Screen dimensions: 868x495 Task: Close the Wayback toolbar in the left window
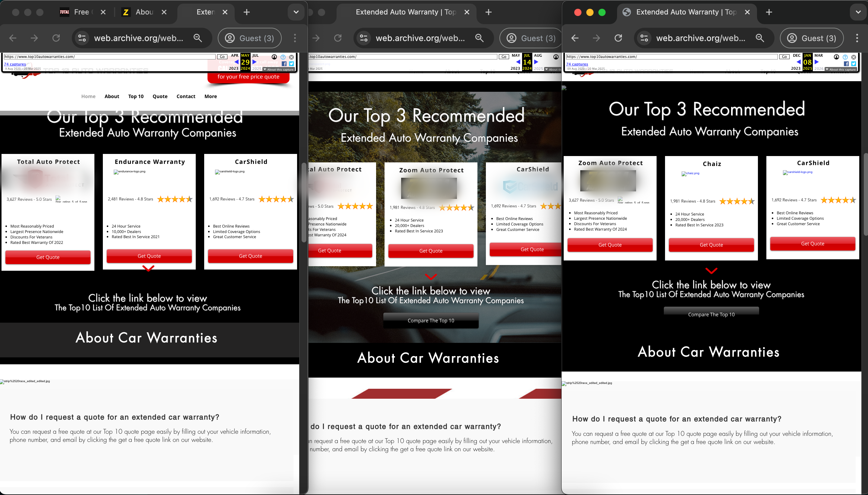click(291, 57)
